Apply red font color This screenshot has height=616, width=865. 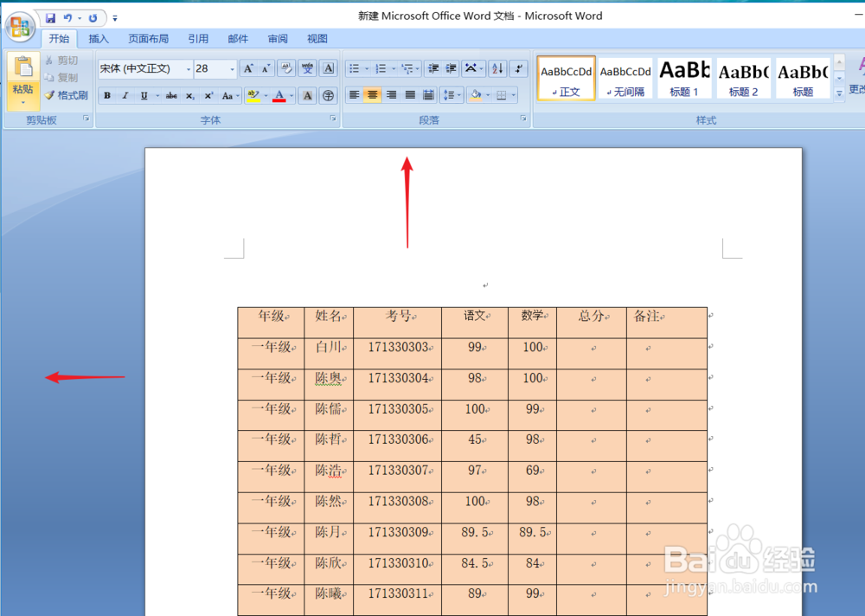tap(279, 95)
